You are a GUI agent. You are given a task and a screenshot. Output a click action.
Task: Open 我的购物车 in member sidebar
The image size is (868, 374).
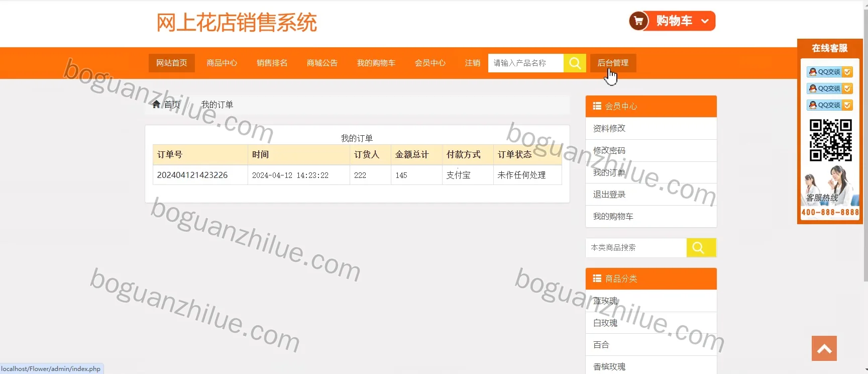651,216
